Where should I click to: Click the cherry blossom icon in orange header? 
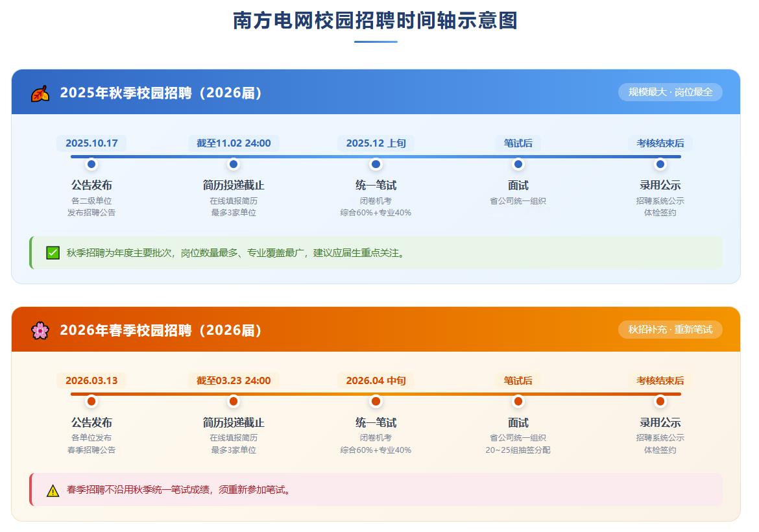[40, 331]
